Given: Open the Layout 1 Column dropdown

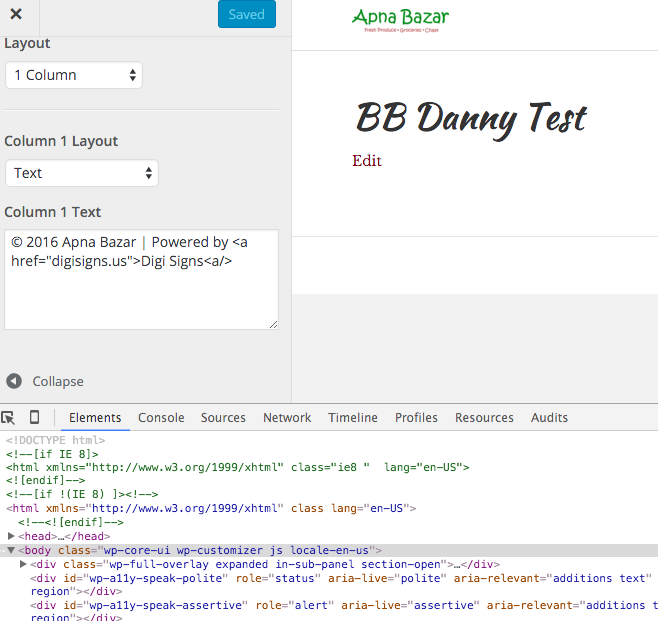Looking at the screenshot, I should tap(74, 75).
